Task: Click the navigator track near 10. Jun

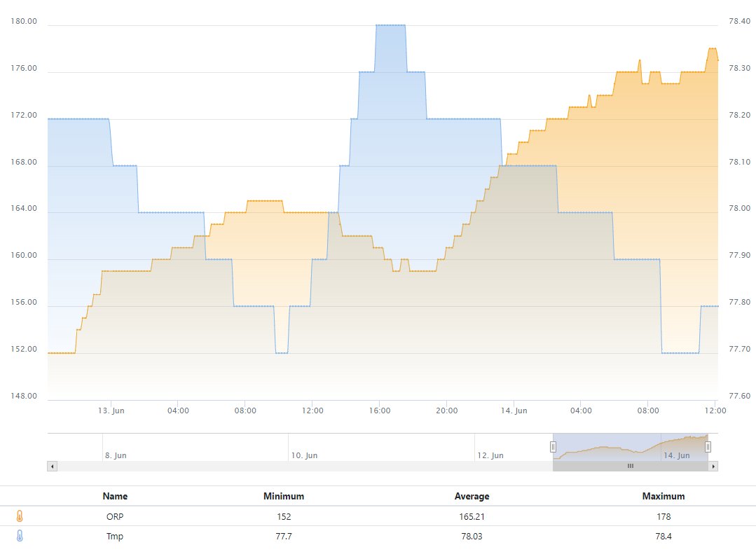Action: (x=304, y=455)
